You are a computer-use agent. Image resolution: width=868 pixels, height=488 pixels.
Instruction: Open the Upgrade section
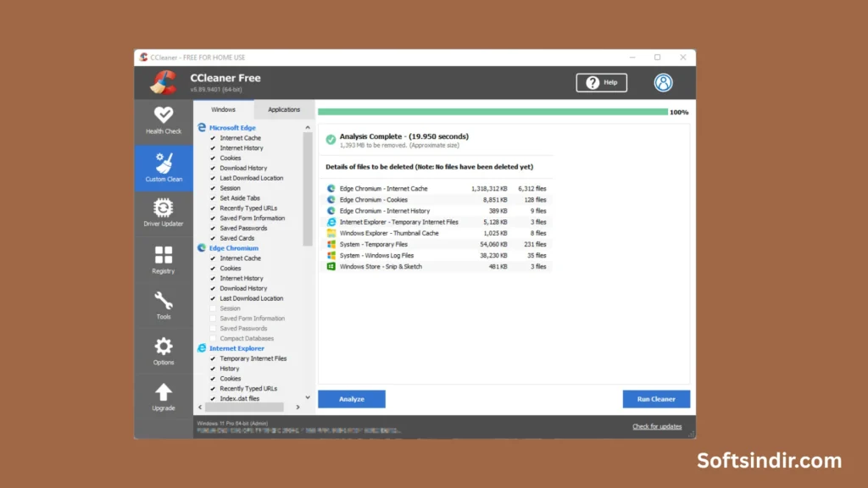click(163, 396)
